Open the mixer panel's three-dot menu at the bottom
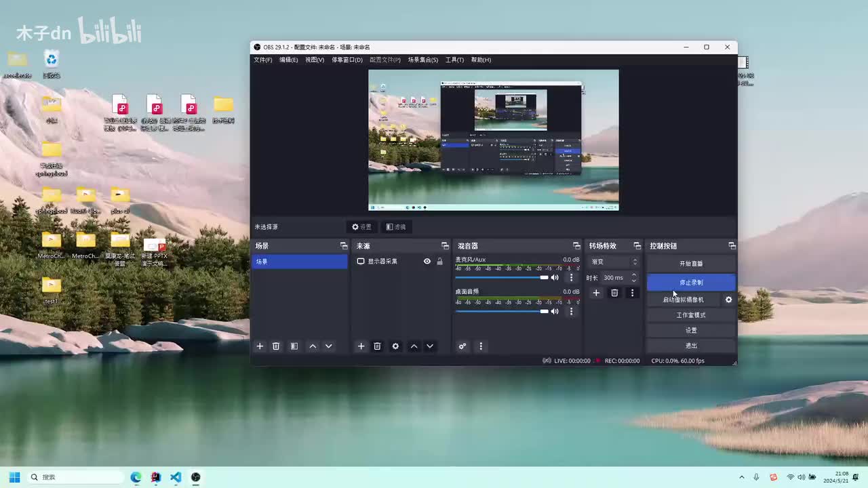 [x=481, y=346]
